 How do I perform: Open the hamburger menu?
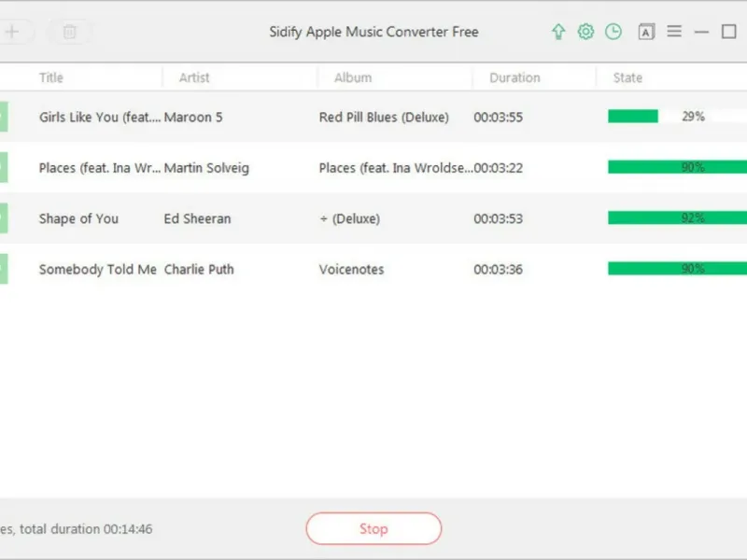coord(674,32)
